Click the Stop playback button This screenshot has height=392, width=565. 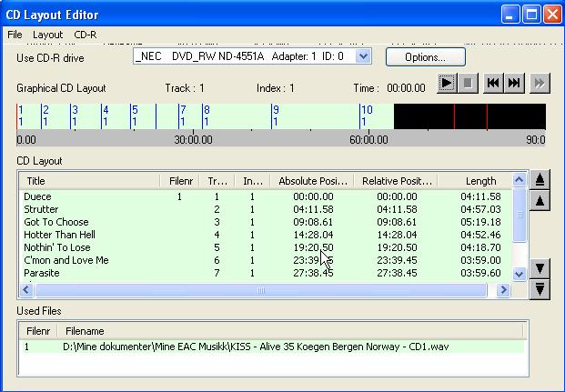468,84
